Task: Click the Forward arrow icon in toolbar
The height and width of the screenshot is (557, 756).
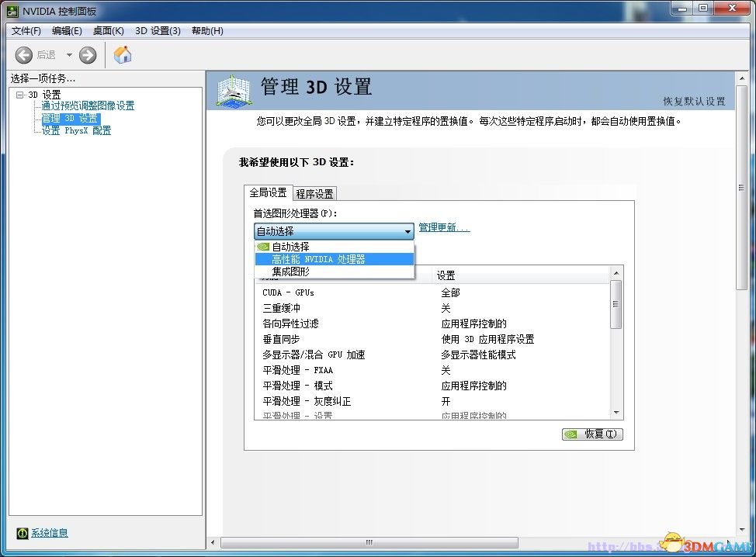Action: (88, 55)
